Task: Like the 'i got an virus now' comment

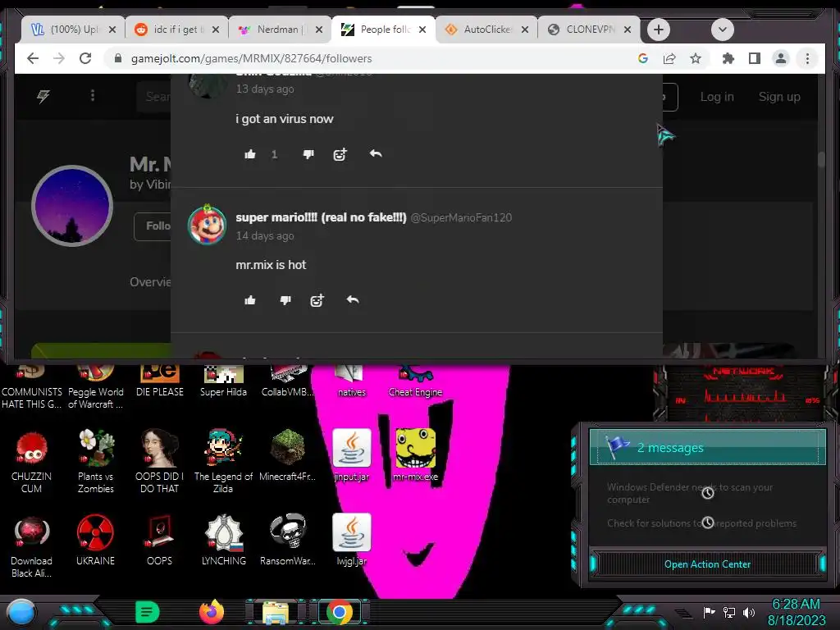Action: (x=250, y=154)
